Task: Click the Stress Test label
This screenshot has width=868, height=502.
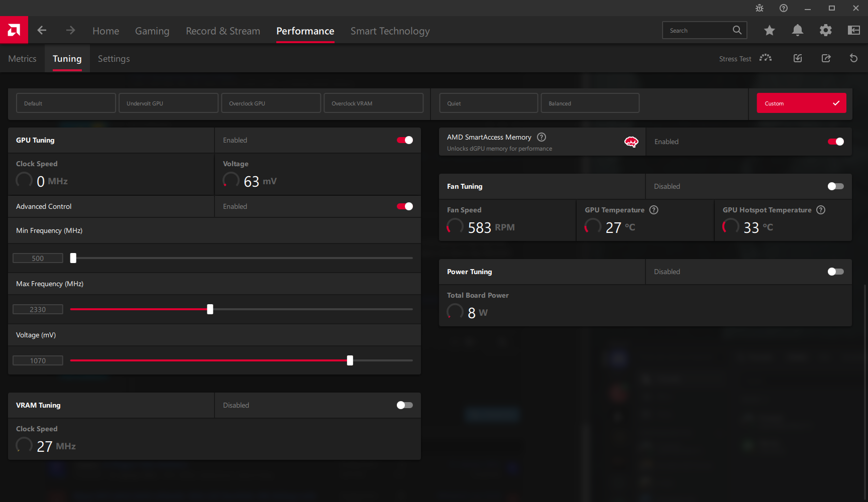Action: pos(735,59)
